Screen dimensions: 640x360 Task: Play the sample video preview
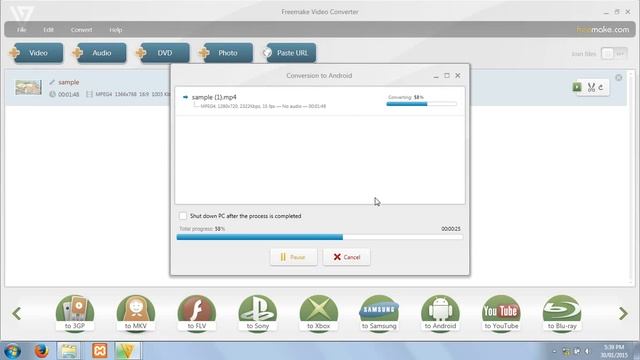[577, 87]
